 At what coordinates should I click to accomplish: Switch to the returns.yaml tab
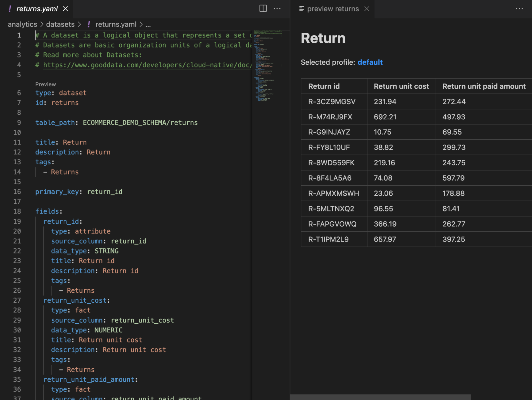37,9
